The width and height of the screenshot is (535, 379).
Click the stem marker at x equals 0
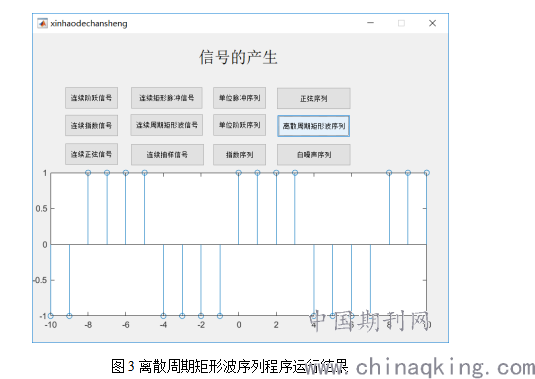click(x=238, y=173)
